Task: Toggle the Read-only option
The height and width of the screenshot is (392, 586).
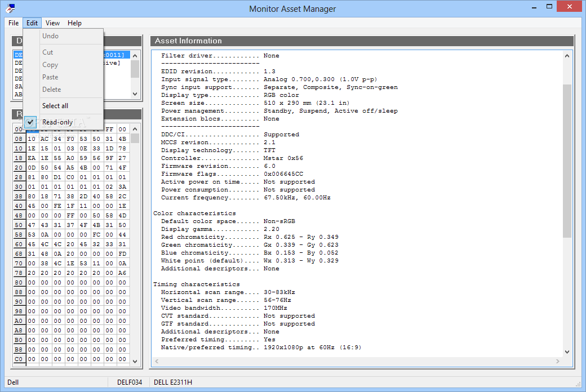Action: [63, 122]
